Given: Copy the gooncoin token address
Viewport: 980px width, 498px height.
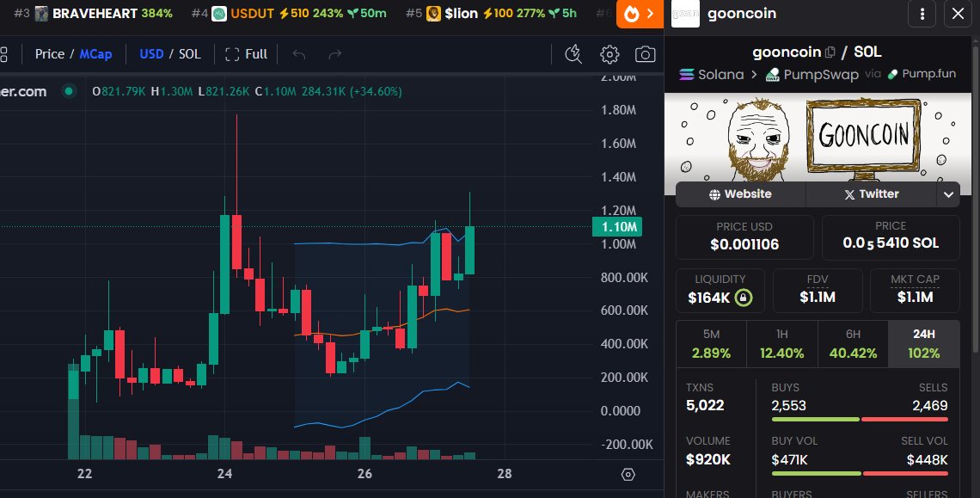Looking at the screenshot, I should (x=830, y=52).
